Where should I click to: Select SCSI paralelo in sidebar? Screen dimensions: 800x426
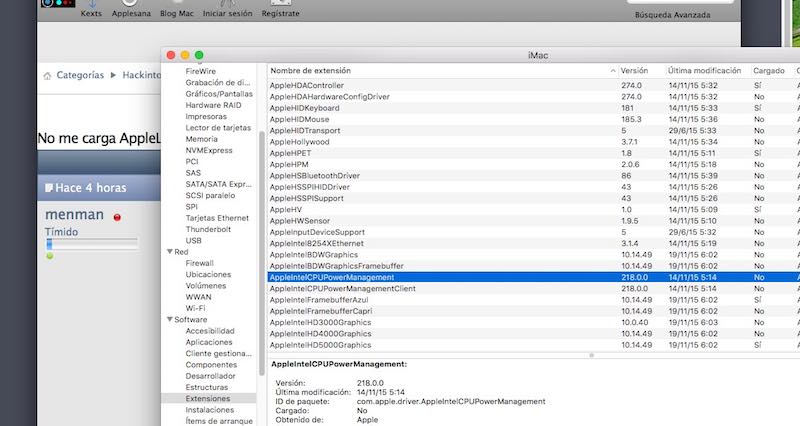[210, 195]
